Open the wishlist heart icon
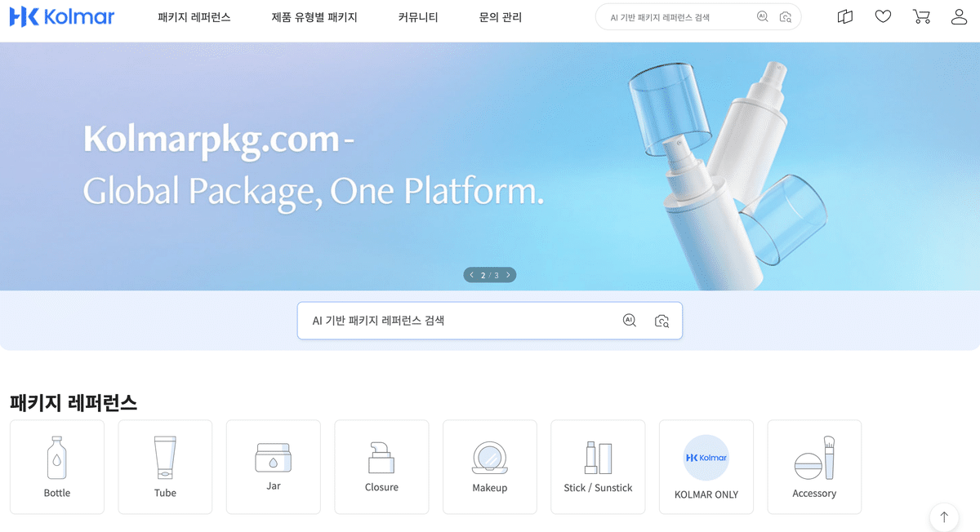The image size is (980, 532). [x=883, y=16]
